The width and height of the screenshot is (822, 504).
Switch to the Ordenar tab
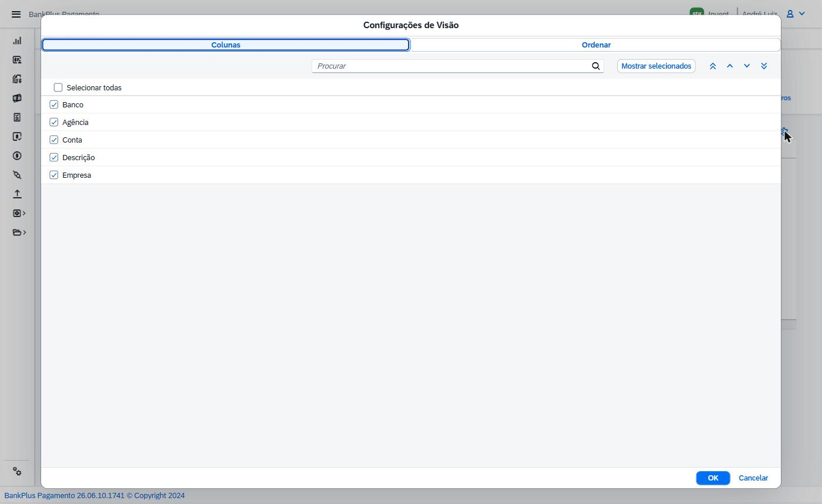pos(596,45)
